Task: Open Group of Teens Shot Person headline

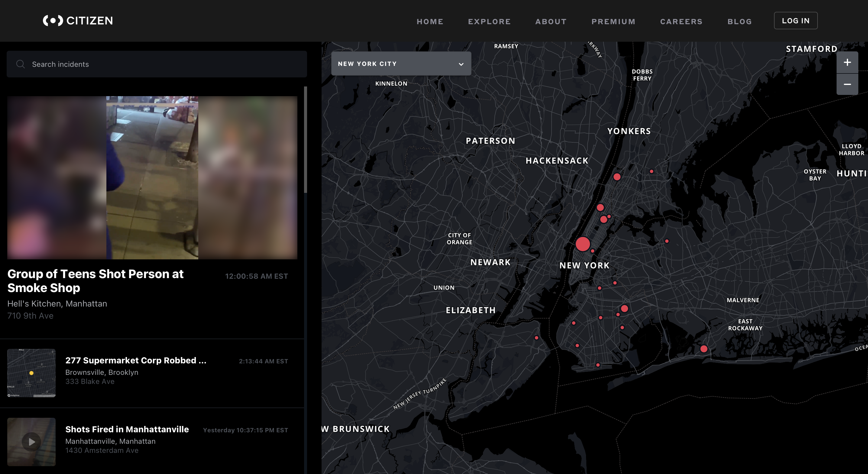Action: [96, 281]
